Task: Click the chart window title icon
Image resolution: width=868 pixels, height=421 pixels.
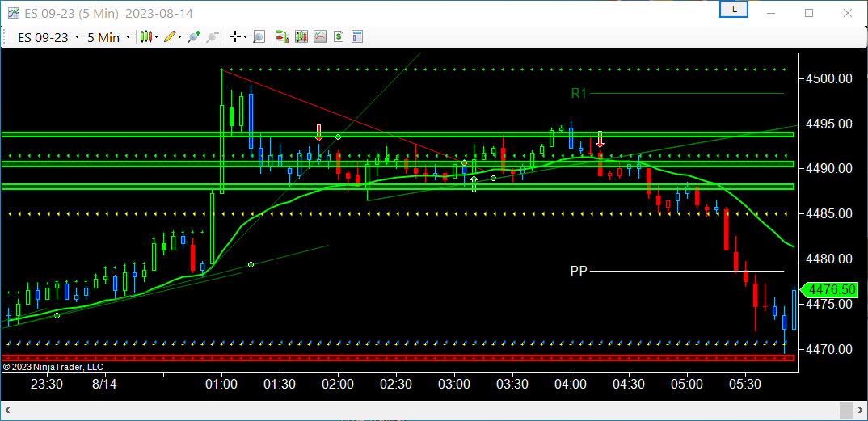Action: [x=14, y=12]
